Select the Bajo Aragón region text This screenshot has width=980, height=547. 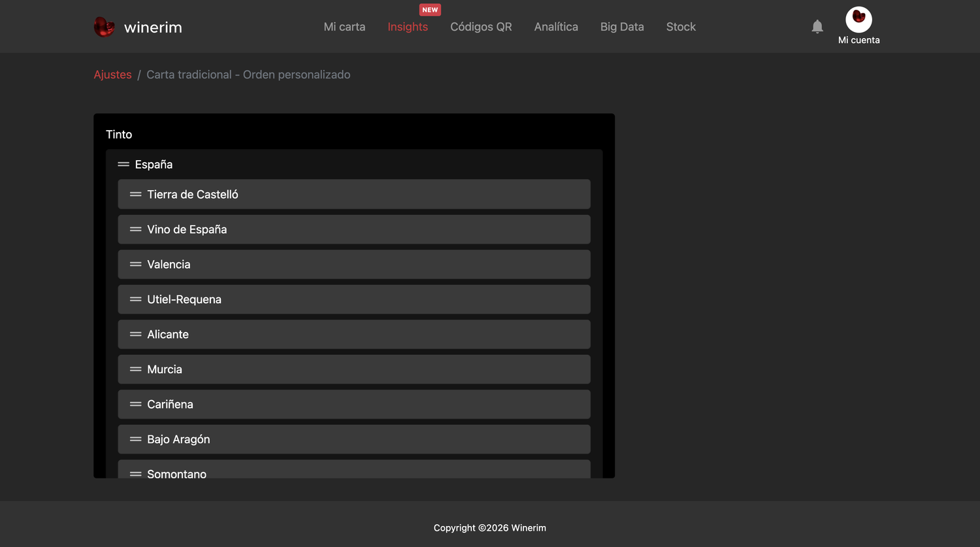pos(178,439)
